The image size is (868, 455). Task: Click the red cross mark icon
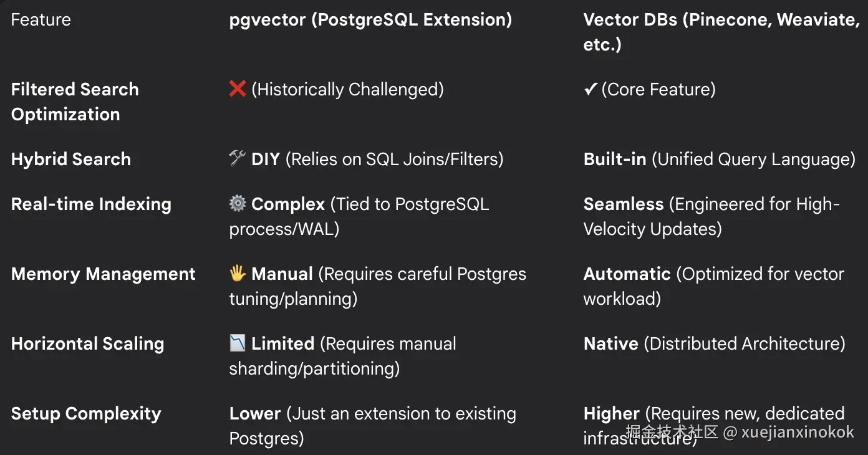pos(238,90)
